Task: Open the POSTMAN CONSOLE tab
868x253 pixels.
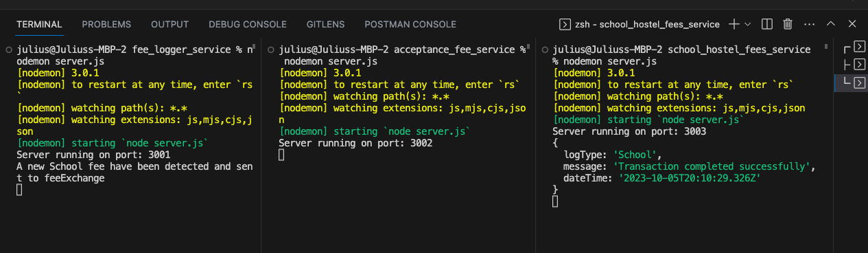Action: click(x=410, y=24)
